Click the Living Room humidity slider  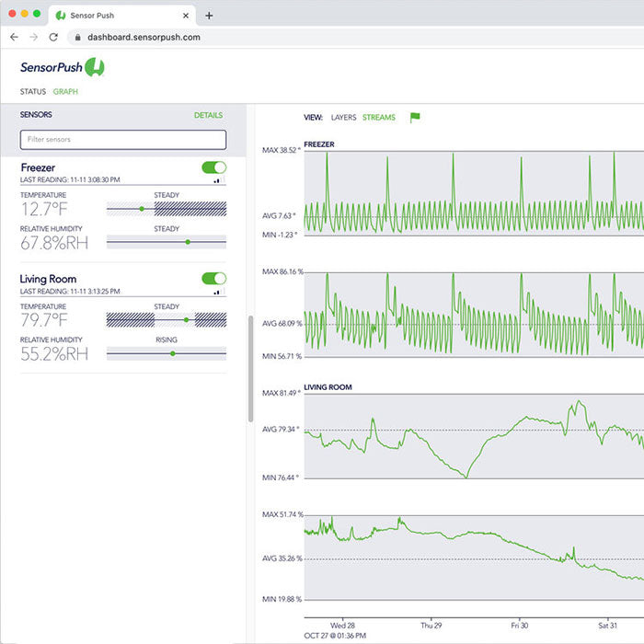tap(167, 353)
